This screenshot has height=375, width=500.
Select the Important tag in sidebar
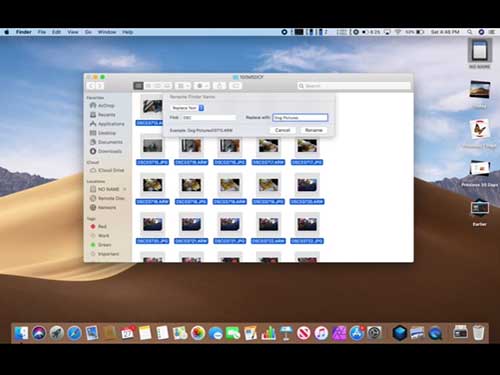108,254
